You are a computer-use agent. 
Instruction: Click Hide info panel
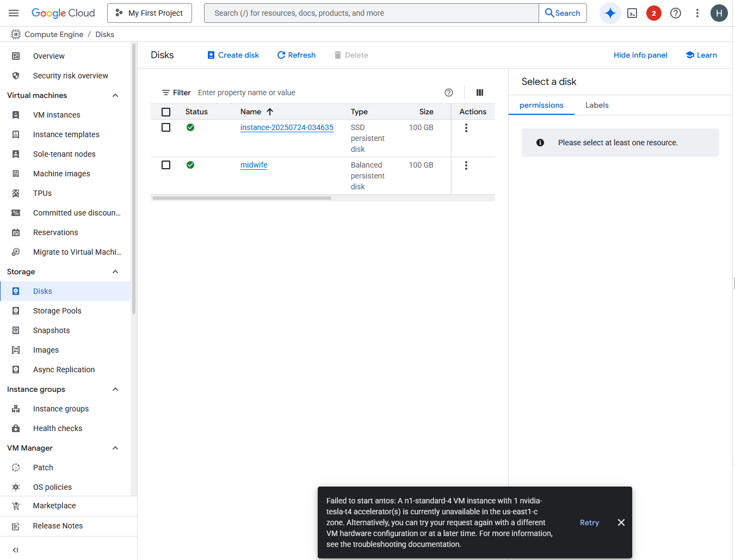pyautogui.click(x=640, y=55)
